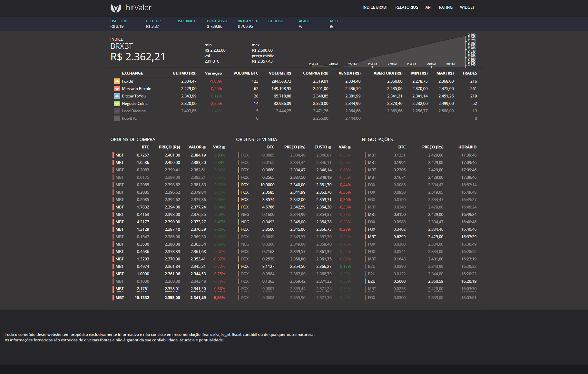Screen dimensions: 588x374
Task: Click FoxBit variation -1,08%
Action: click(216, 81)
